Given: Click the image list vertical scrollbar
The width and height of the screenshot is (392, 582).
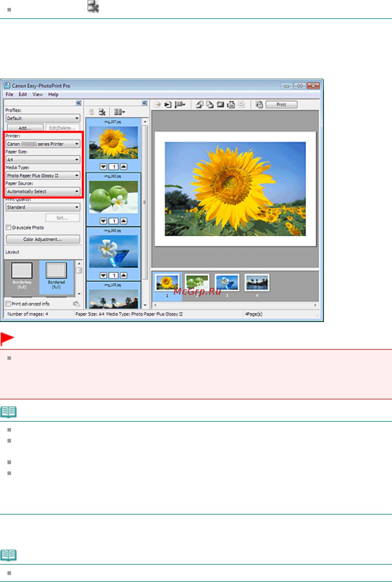Looking at the screenshot, I should 145,202.
